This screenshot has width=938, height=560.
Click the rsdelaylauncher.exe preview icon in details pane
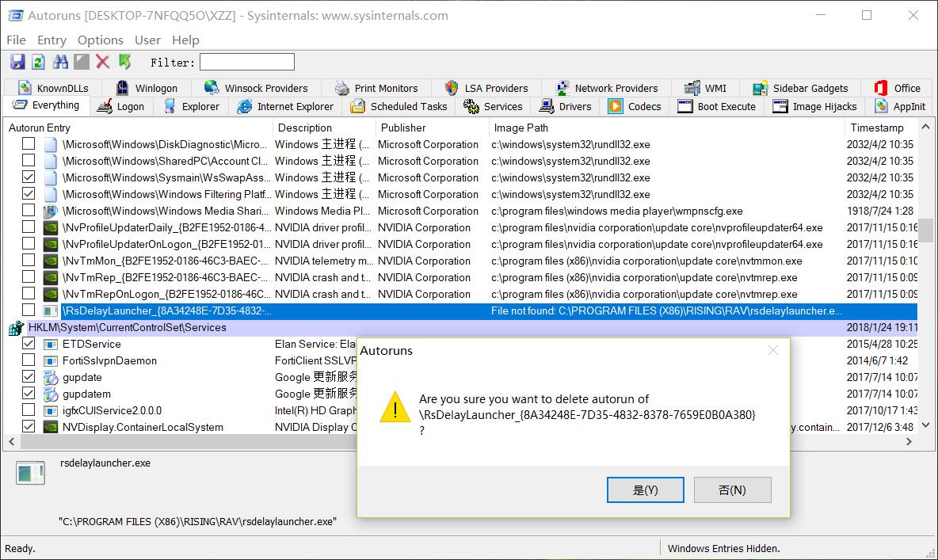(30, 473)
